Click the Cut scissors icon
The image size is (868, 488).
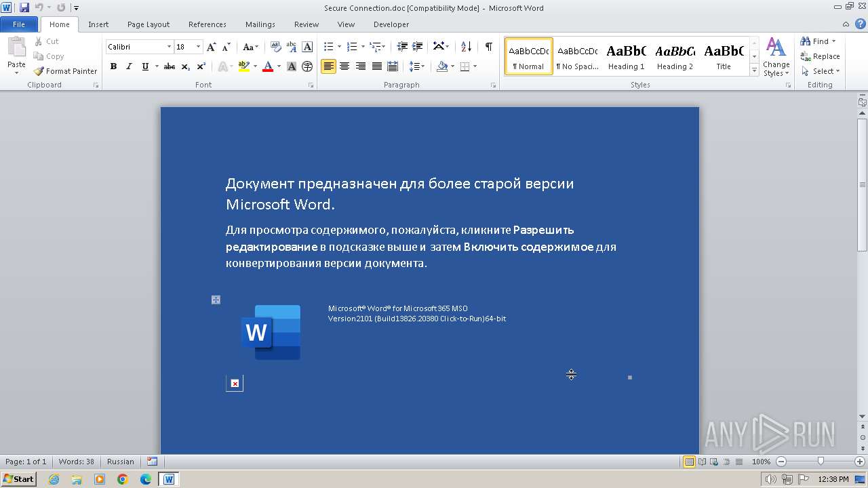(x=39, y=41)
